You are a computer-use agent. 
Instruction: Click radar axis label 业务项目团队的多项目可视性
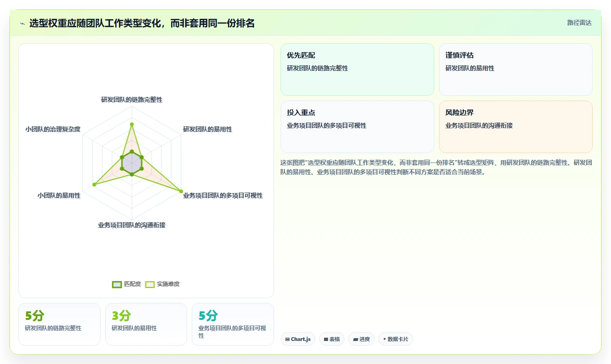tap(223, 195)
